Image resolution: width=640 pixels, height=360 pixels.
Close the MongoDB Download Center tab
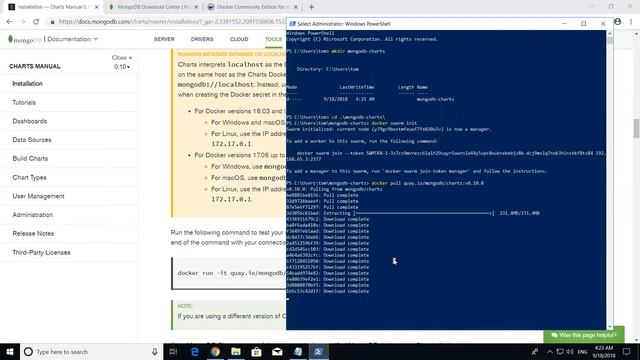click(196, 7)
